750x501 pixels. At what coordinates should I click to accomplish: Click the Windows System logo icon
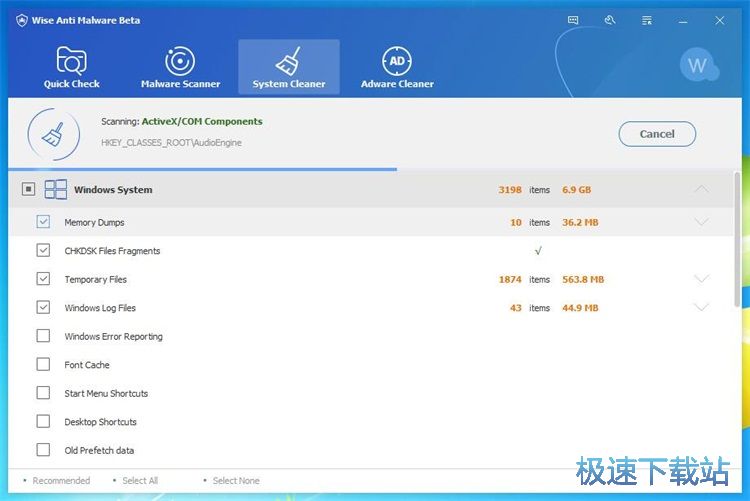pyautogui.click(x=55, y=189)
